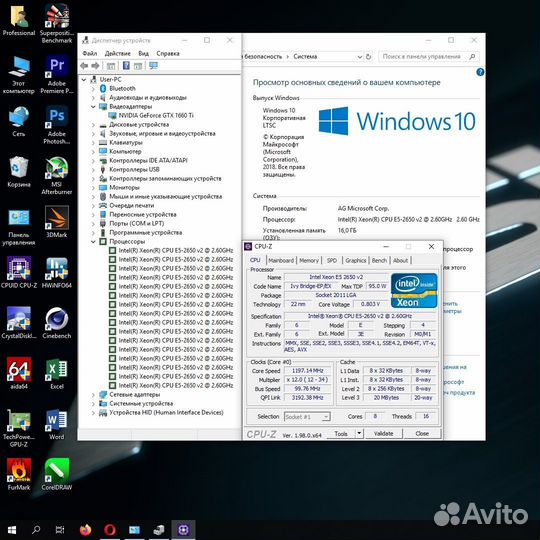This screenshot has width=540, height=540.
Task: Launch CorelDRAW shortcut
Action: point(57,474)
